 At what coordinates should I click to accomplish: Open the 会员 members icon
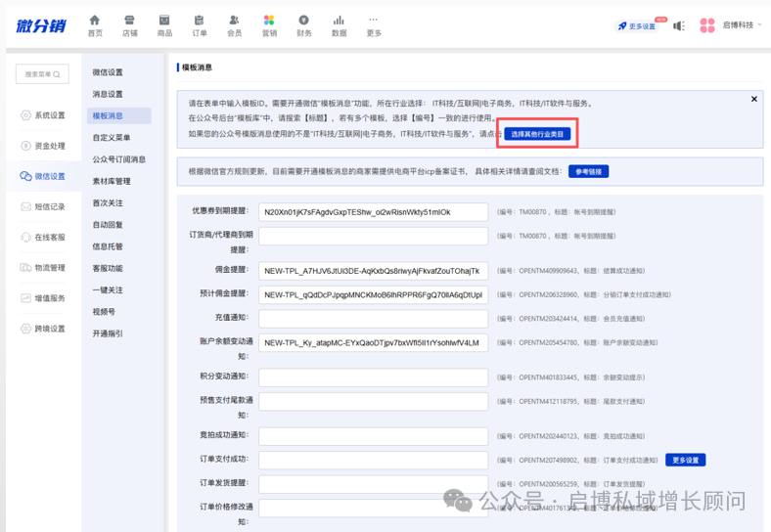point(234,21)
